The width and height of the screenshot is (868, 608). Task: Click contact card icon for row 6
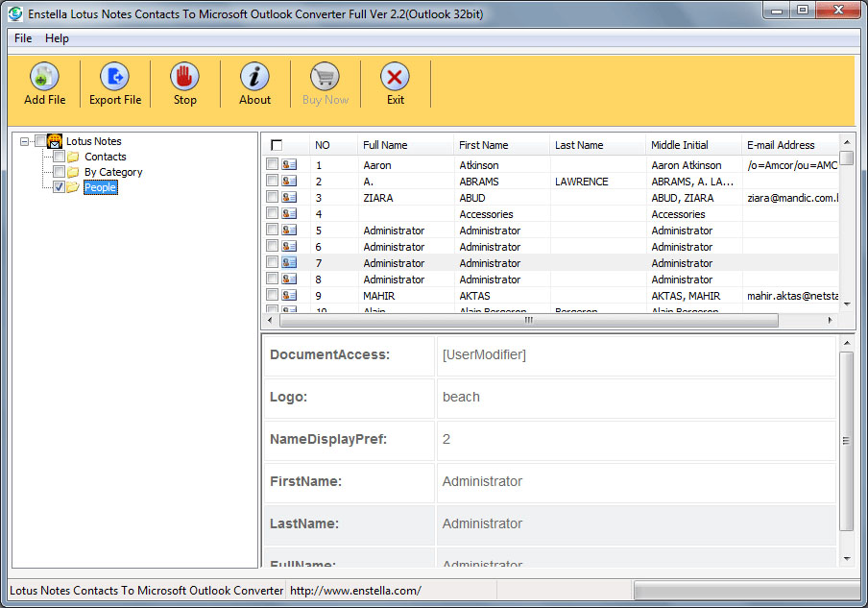coord(289,246)
